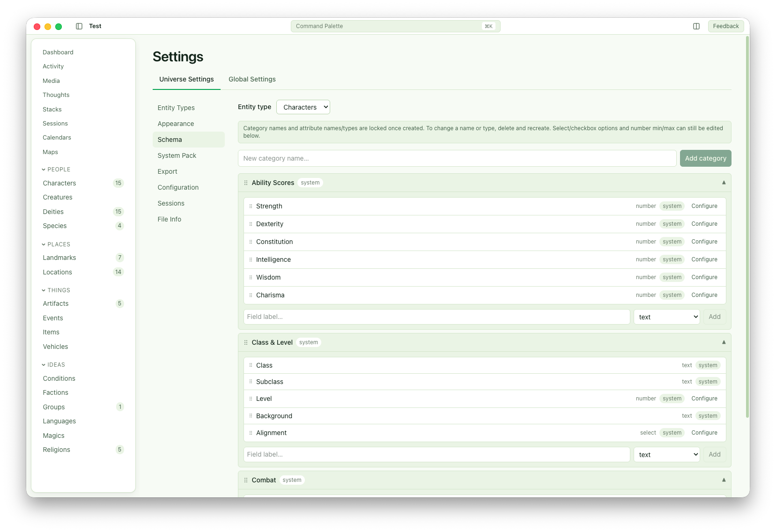Click the page vertical scrollbar

(x=747, y=227)
